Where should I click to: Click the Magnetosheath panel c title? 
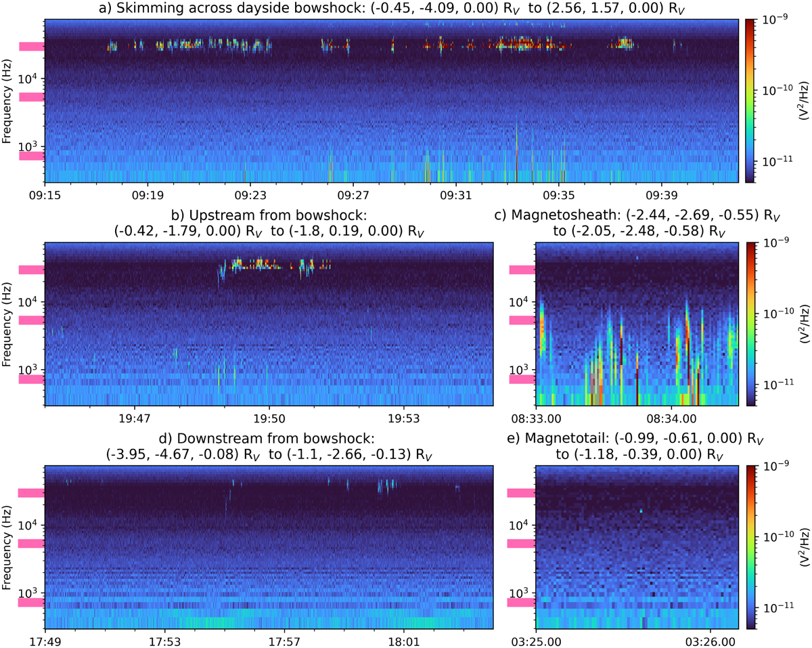pyautogui.click(x=638, y=223)
